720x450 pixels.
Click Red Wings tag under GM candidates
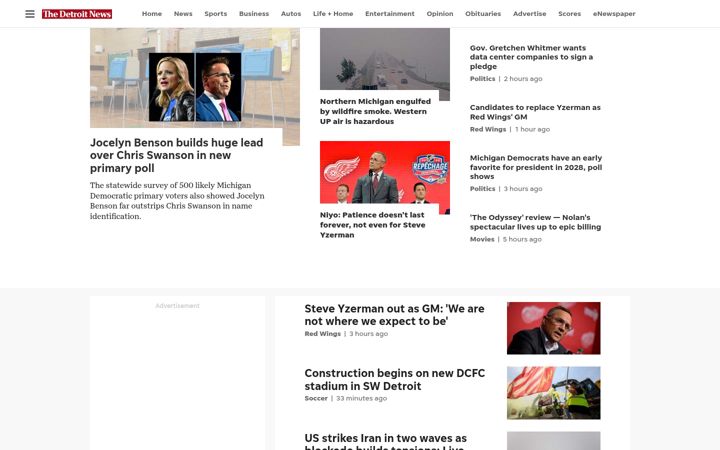(x=488, y=129)
